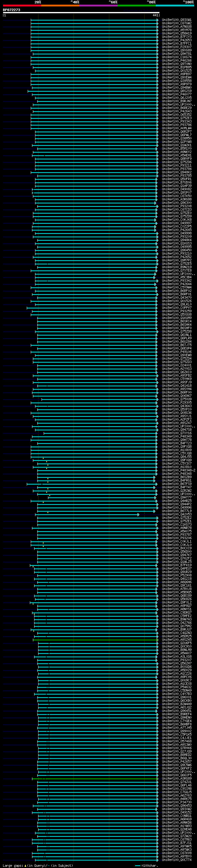Click the red 20% identity color segment
Viewport: 197px width, 868px height.
tap(22, 6)
